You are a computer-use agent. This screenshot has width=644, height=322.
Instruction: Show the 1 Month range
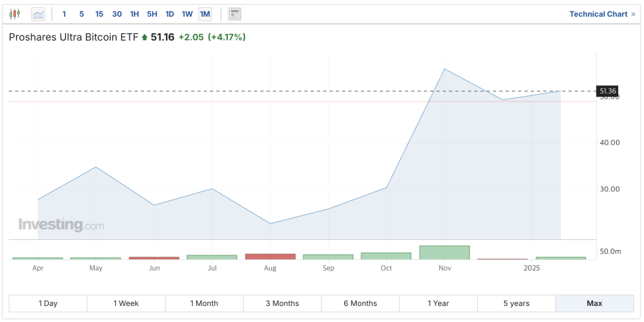click(x=204, y=303)
